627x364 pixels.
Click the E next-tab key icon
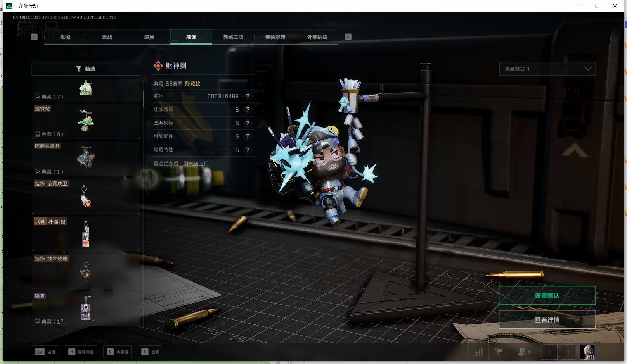(x=348, y=37)
